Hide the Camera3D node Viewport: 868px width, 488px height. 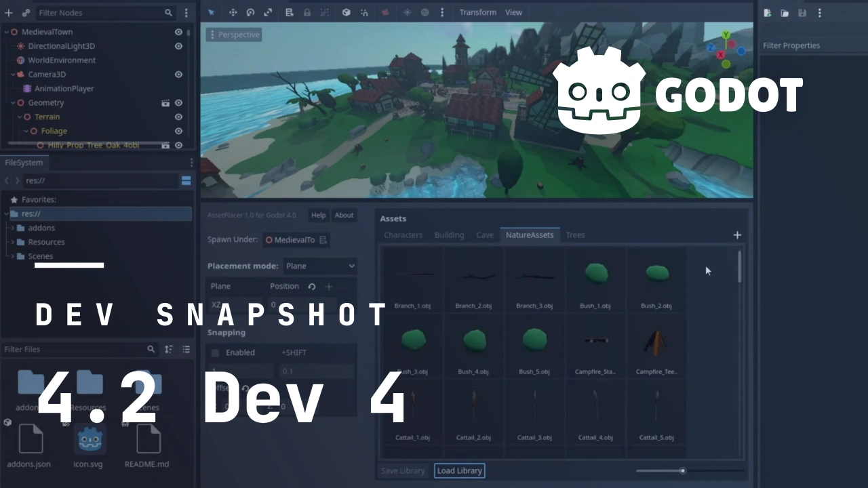(178, 75)
